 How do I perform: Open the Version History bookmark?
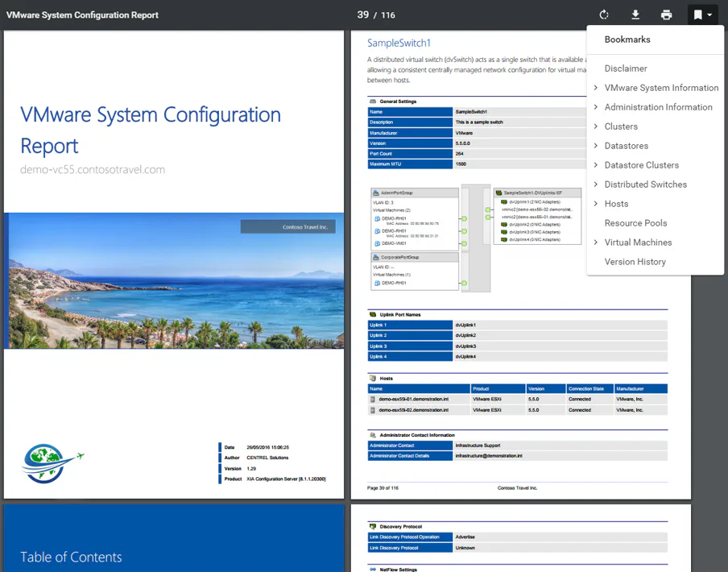635,262
